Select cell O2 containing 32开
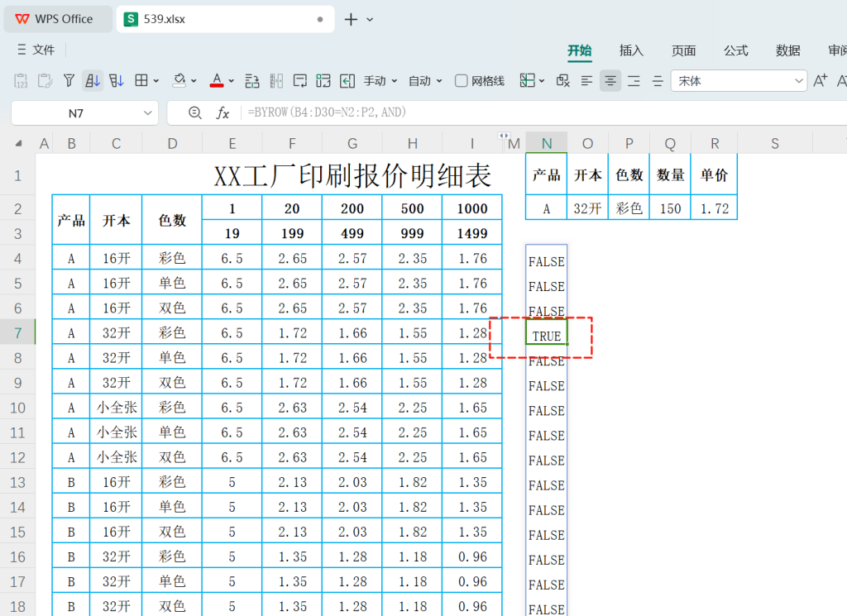 click(588, 208)
